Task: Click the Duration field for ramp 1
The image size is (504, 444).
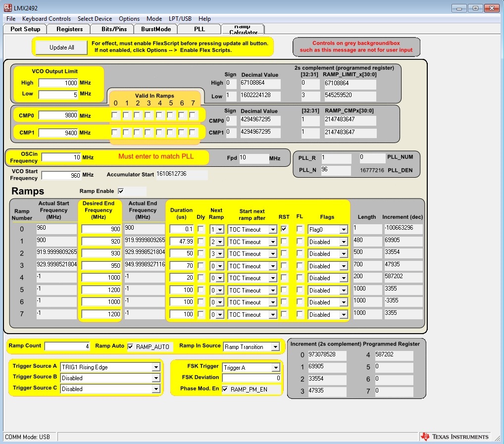Action: (182, 241)
